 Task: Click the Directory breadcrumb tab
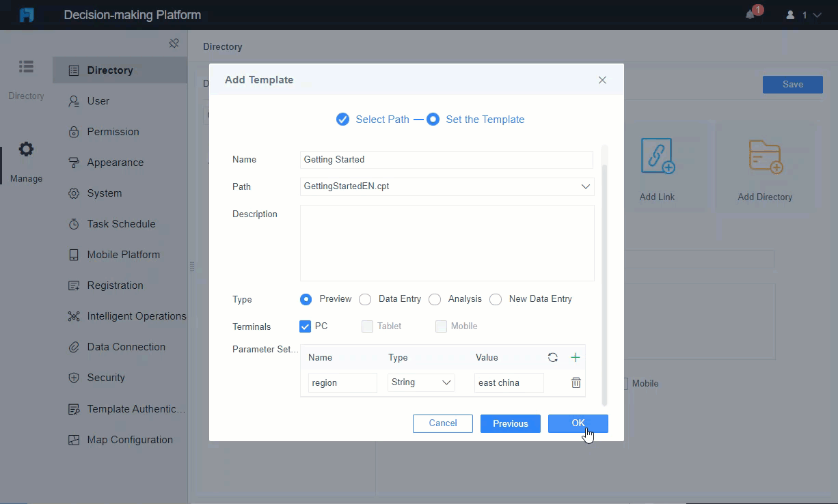tap(223, 47)
